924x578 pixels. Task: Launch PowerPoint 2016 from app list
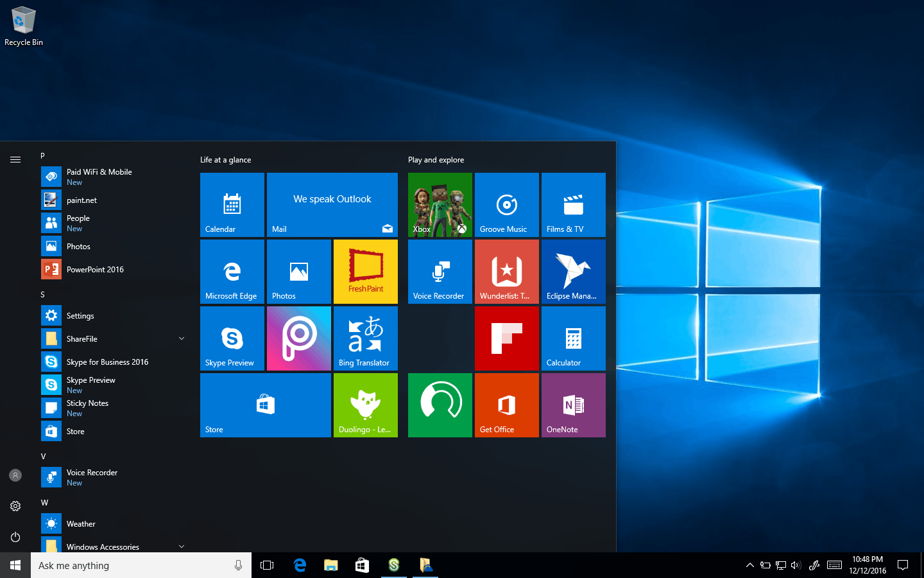(x=116, y=269)
